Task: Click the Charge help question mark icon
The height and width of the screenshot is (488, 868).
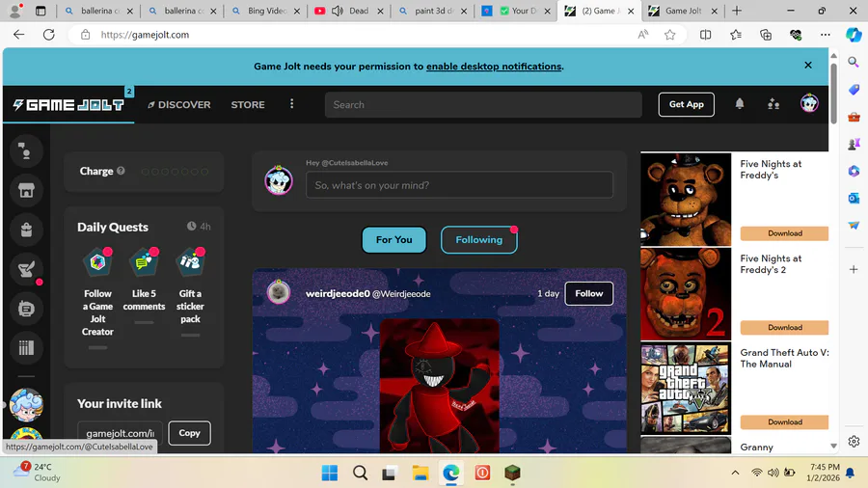Action: click(x=121, y=171)
